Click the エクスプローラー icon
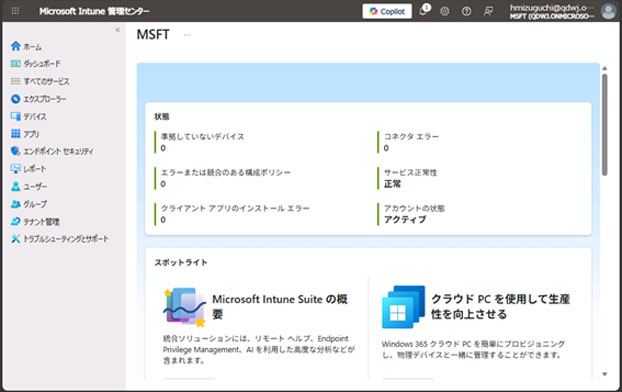Screen dimensions: 622x392 pyautogui.click(x=15, y=99)
